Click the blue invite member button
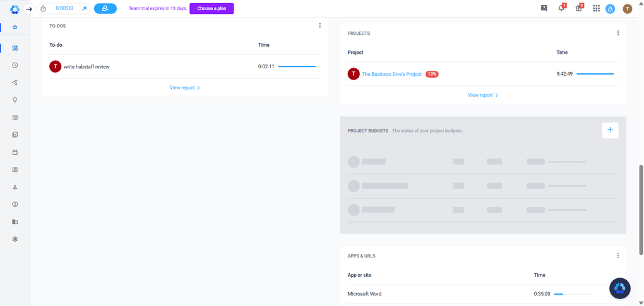 (105, 8)
